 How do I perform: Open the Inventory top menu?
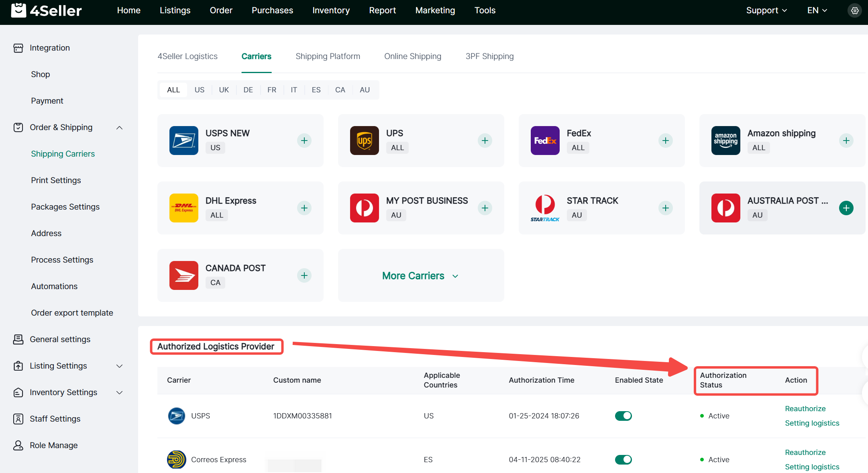tap(331, 10)
